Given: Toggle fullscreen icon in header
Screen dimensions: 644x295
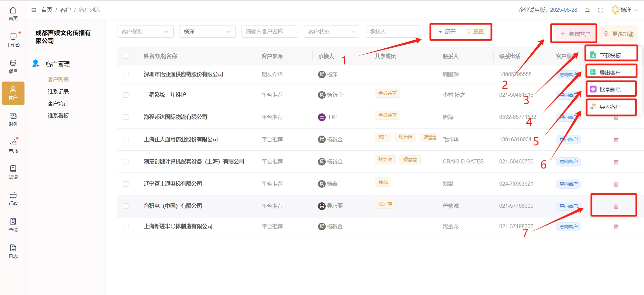Looking at the screenshot, I should (601, 10).
